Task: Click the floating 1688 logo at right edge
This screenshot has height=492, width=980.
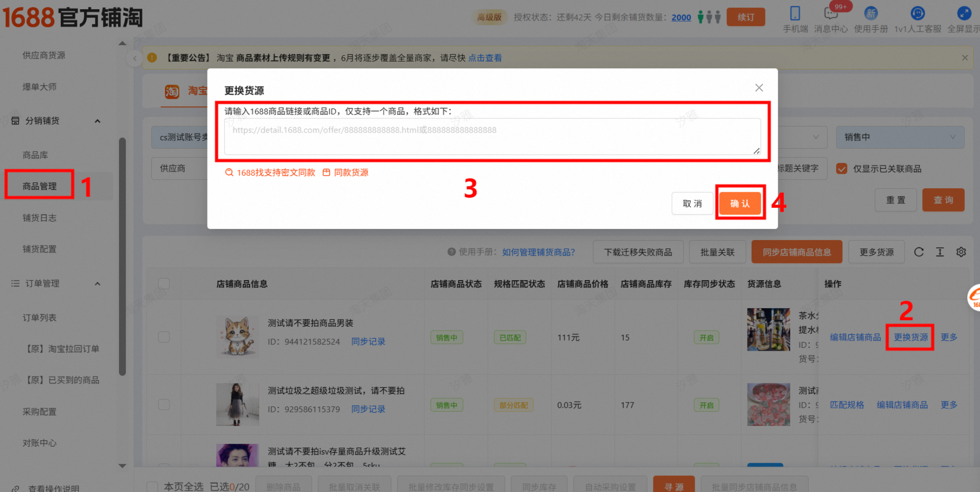Action: pos(974,297)
